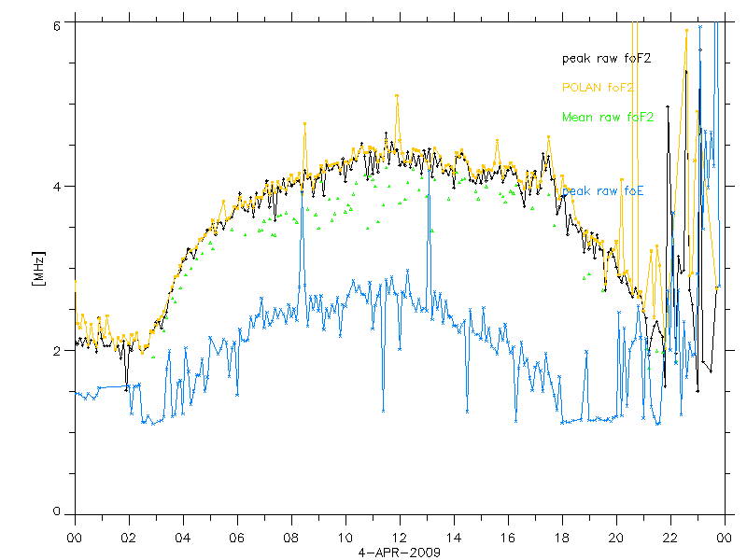Click the x-axis tick label '18'
This screenshot has width=747, height=560.
pos(562,539)
